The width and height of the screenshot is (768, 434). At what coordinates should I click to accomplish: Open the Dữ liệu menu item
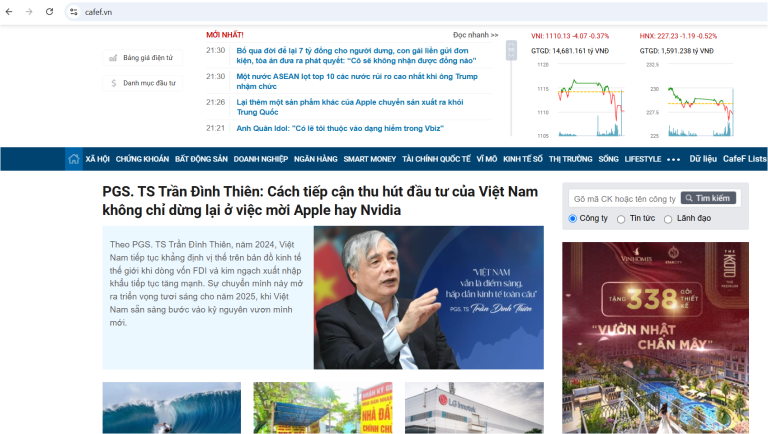(x=703, y=159)
